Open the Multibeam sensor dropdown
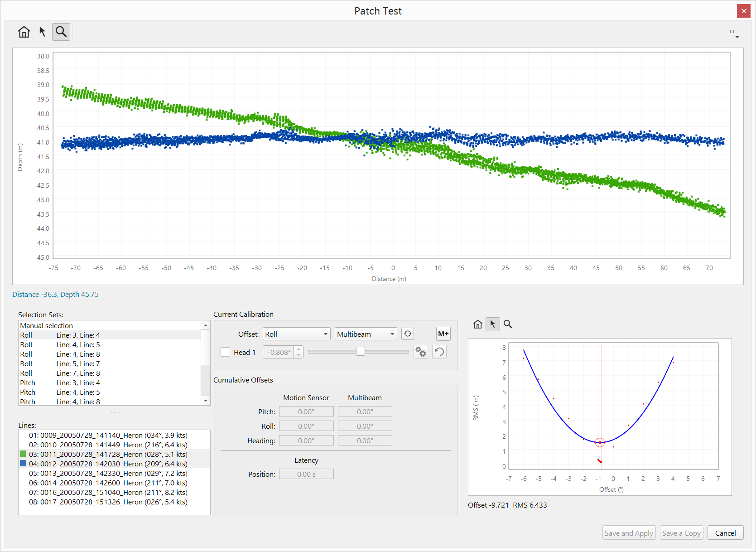756x552 pixels. [366, 334]
